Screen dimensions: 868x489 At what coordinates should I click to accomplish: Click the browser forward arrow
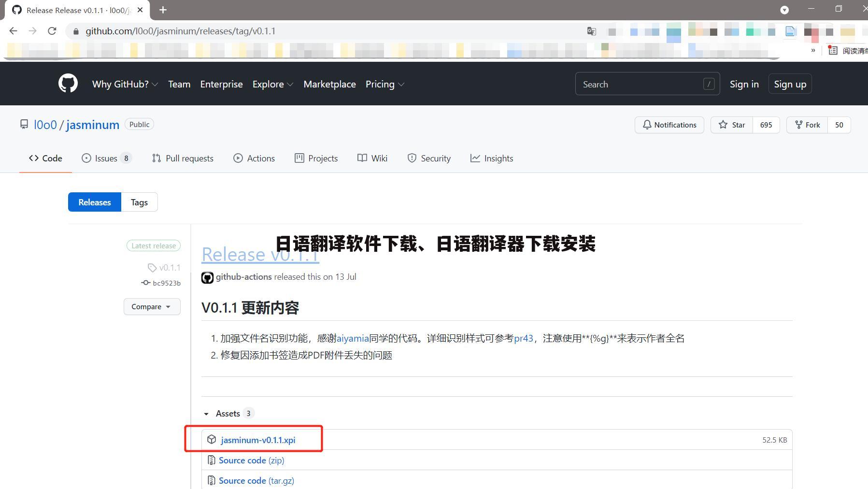click(x=32, y=31)
